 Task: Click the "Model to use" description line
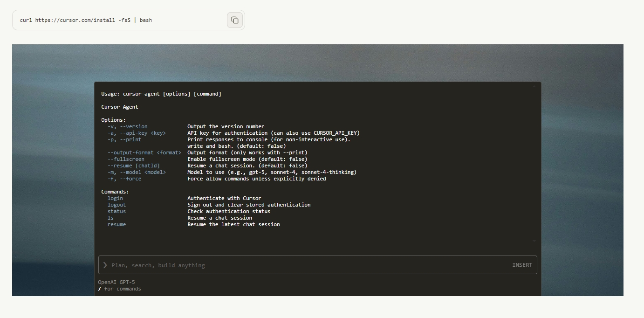[272, 172]
